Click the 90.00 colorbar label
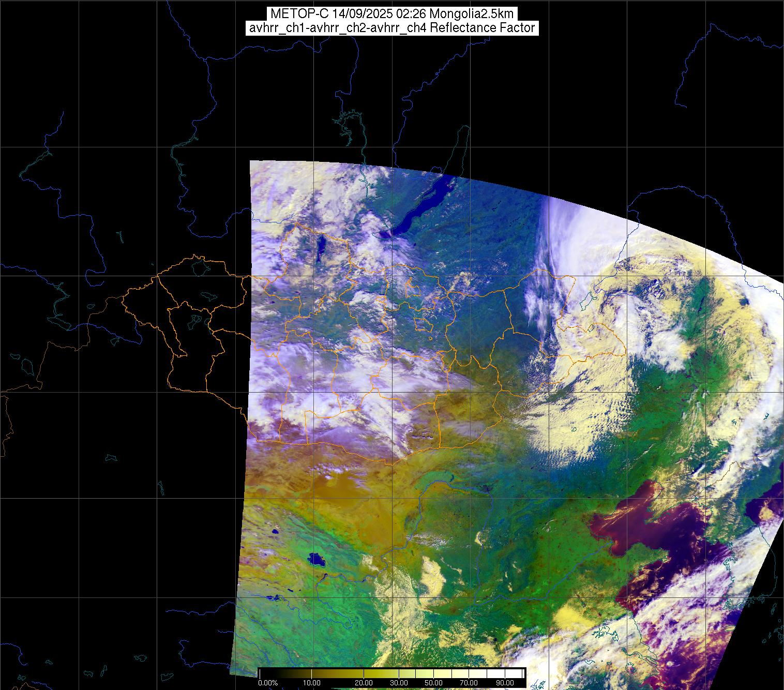This screenshot has height=690, width=784. point(504,683)
